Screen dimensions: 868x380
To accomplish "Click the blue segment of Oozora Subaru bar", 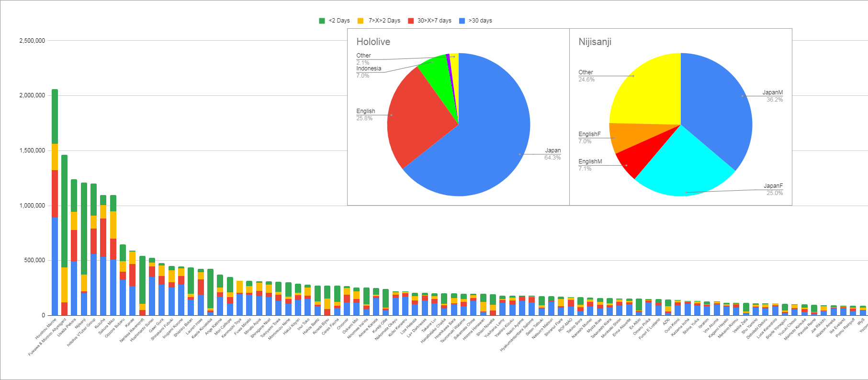I will click(x=123, y=297).
